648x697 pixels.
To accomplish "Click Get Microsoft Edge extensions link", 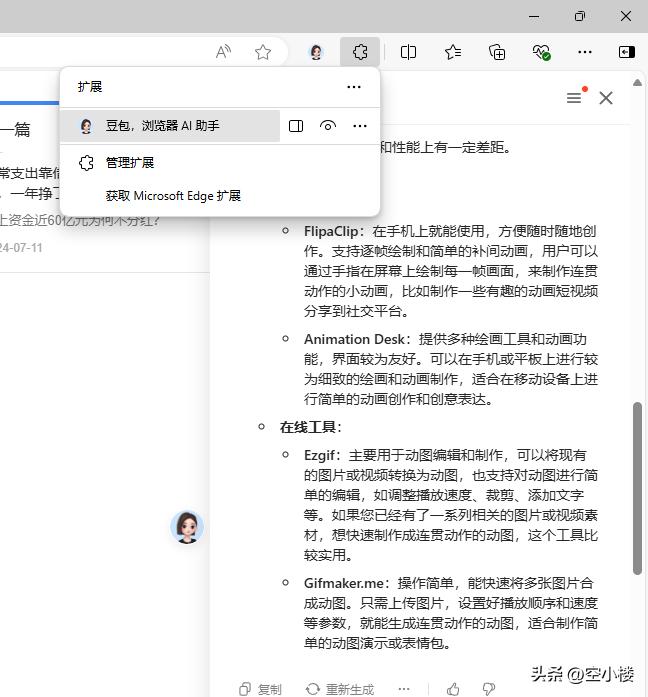I will pyautogui.click(x=173, y=196).
